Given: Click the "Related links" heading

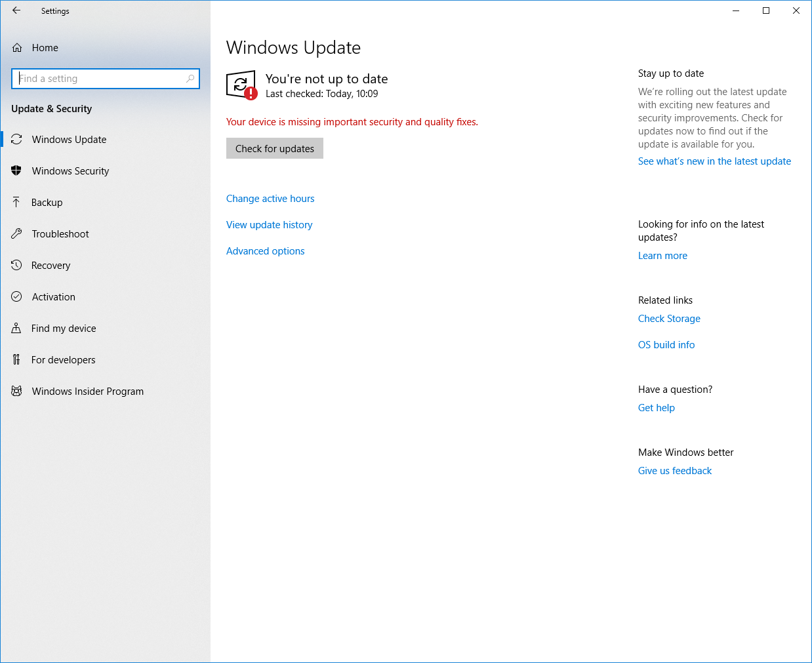Looking at the screenshot, I should coord(665,300).
